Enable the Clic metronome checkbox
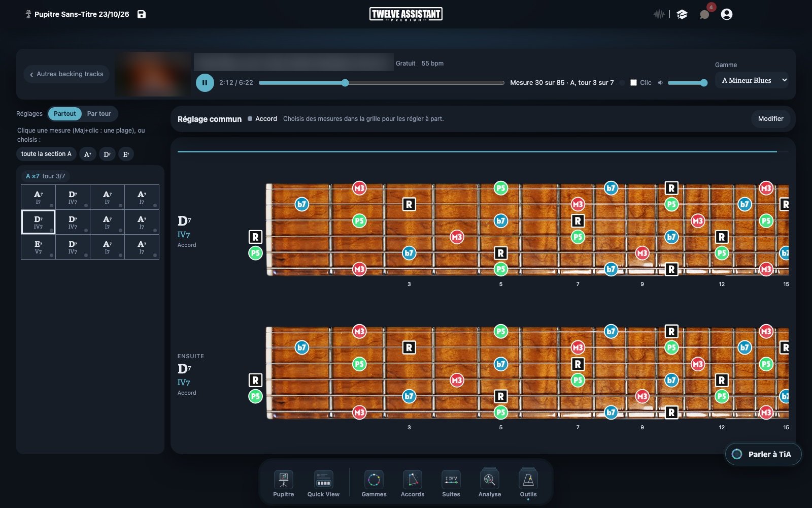The height and width of the screenshot is (508, 812). 633,83
